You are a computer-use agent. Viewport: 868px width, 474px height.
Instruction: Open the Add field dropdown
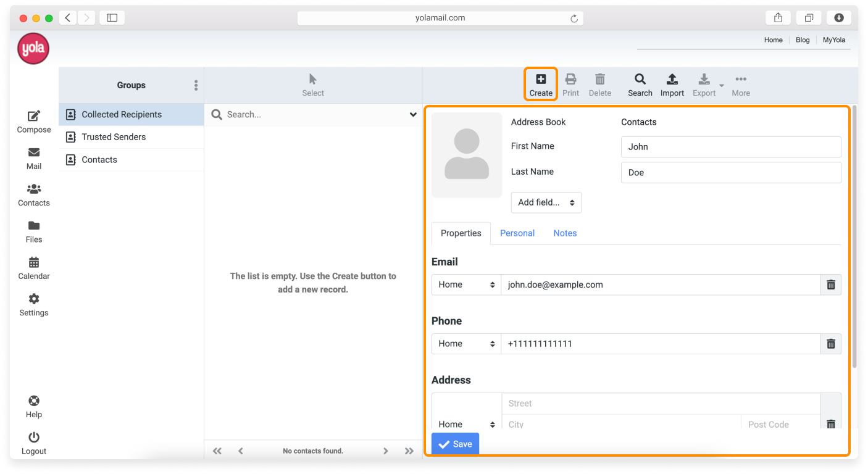pos(546,202)
